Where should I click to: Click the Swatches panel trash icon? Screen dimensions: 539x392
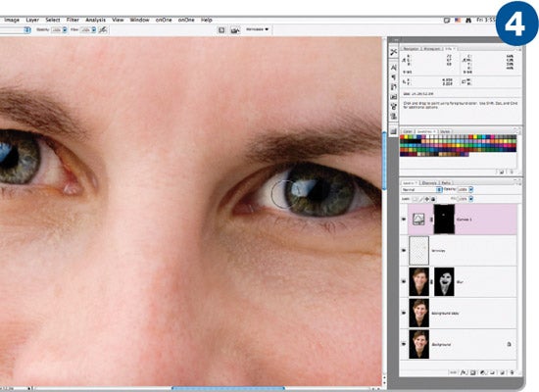point(512,171)
